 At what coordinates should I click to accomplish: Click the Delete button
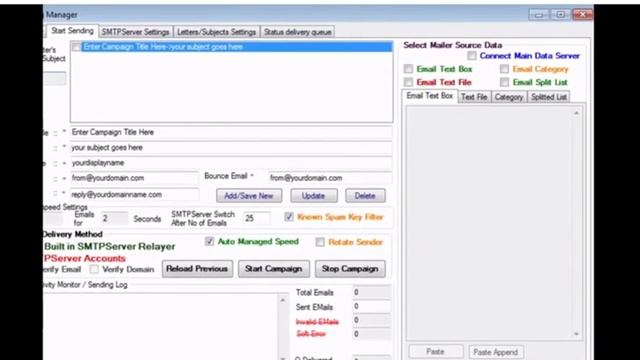(365, 196)
